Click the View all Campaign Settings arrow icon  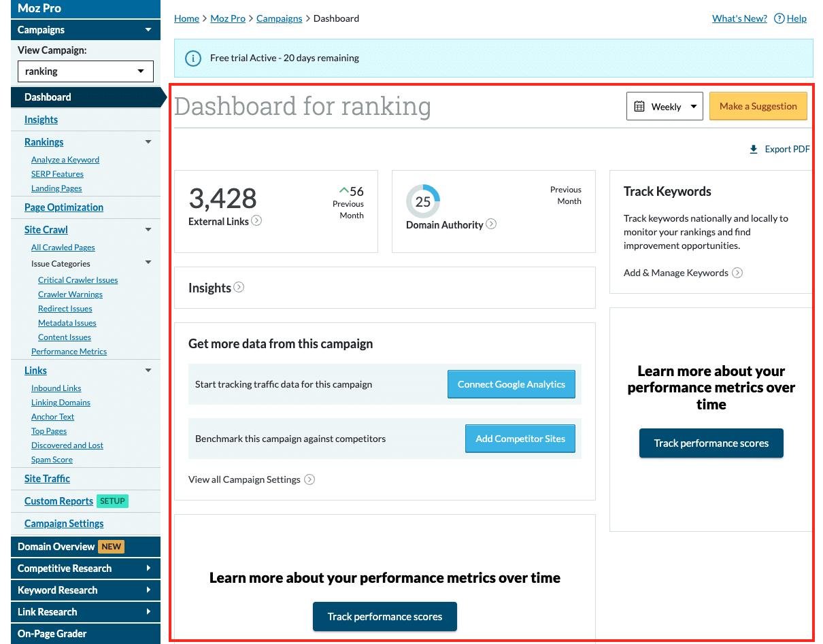tap(309, 479)
